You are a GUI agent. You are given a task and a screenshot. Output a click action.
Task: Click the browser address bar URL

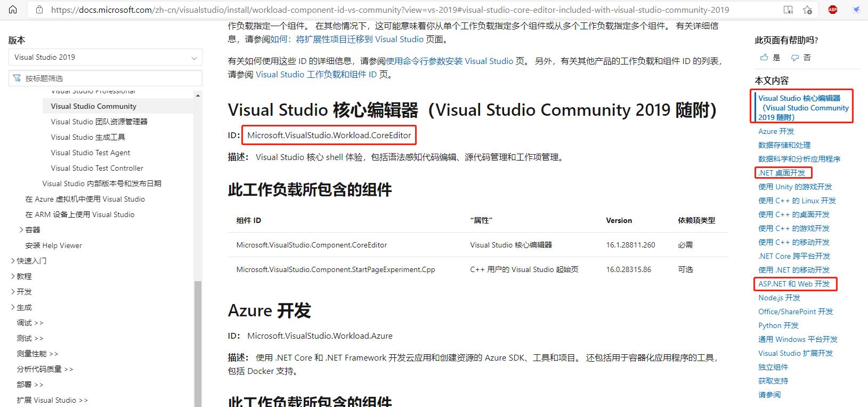pos(390,10)
